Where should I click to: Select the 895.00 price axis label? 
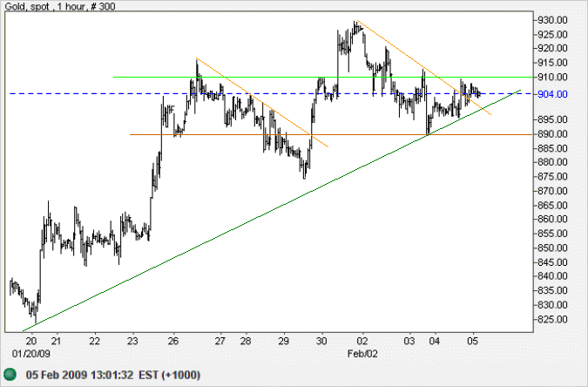pyautogui.click(x=552, y=119)
